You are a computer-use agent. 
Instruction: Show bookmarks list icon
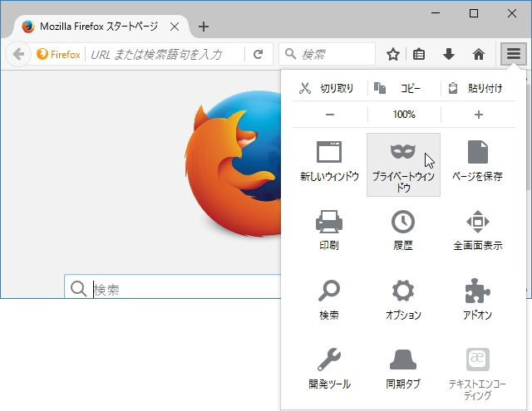tap(419, 54)
